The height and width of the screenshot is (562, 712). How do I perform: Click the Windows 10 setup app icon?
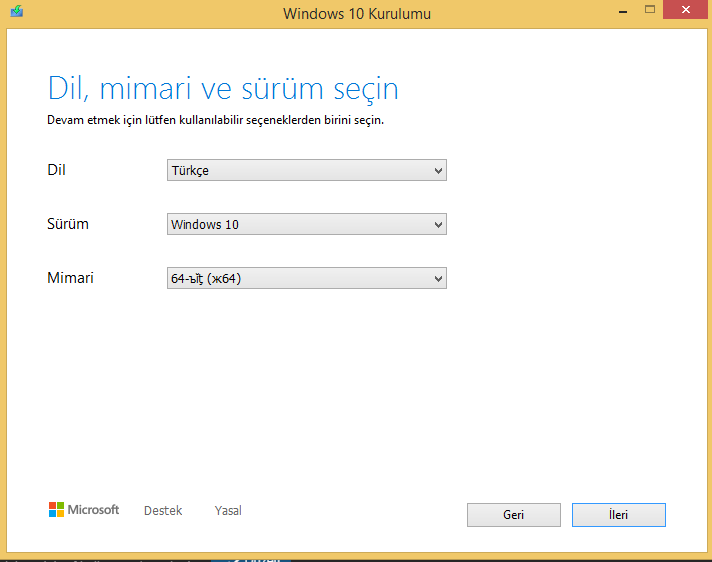[17, 10]
